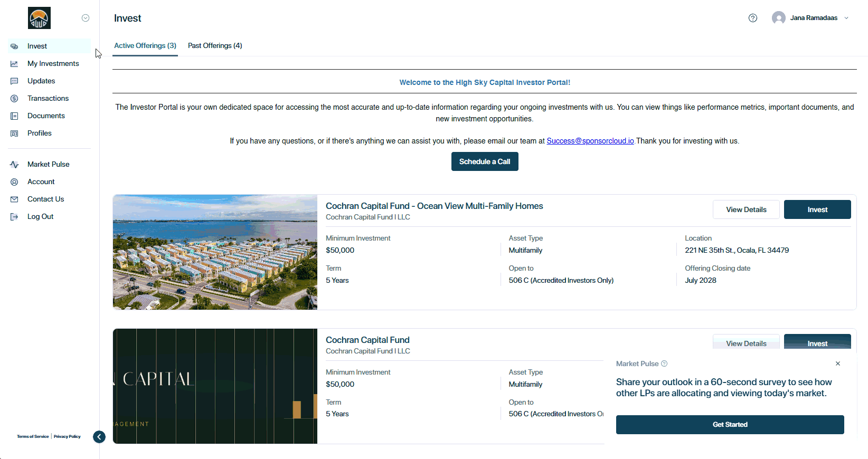Click the Contact Us envelope icon
Screen dimensions: 868x459
[14, 199]
